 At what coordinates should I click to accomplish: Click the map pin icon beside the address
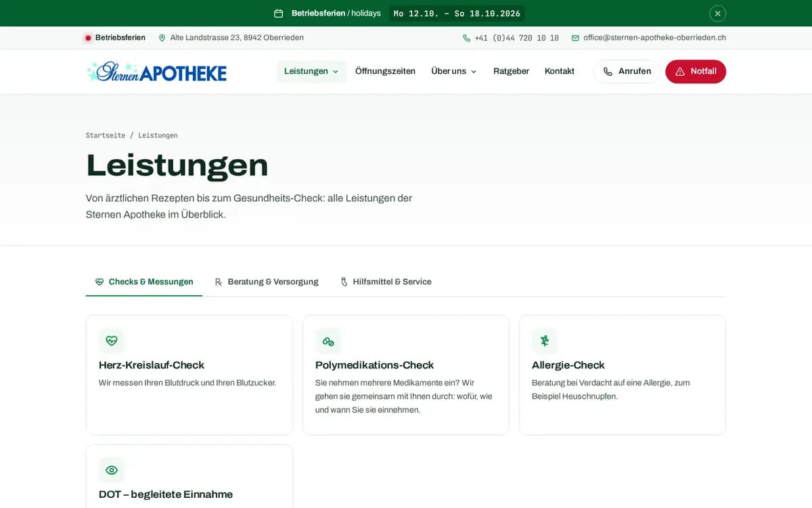pos(162,38)
